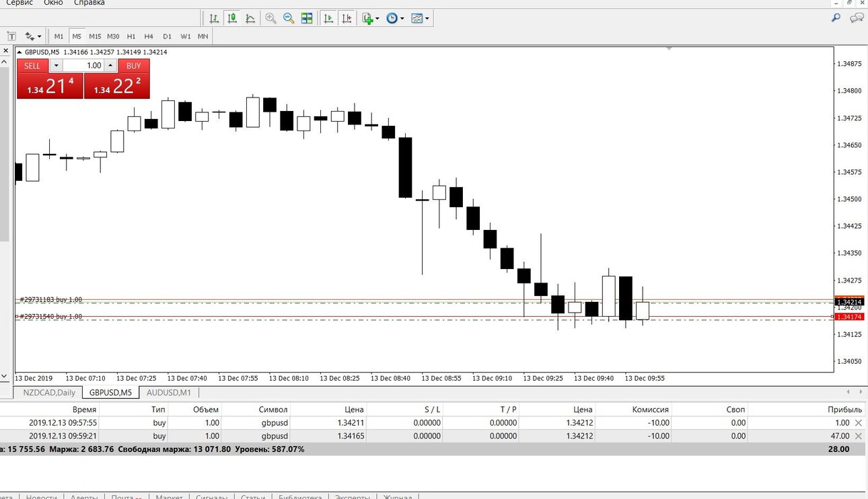This screenshot has height=499, width=868.
Task: Open search with magnifier icon
Action: coord(836,18)
